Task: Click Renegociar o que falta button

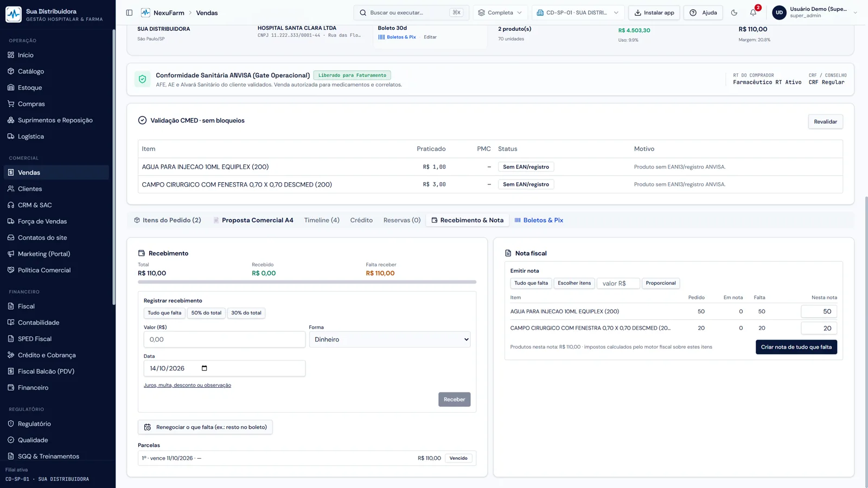Action: [x=205, y=427]
